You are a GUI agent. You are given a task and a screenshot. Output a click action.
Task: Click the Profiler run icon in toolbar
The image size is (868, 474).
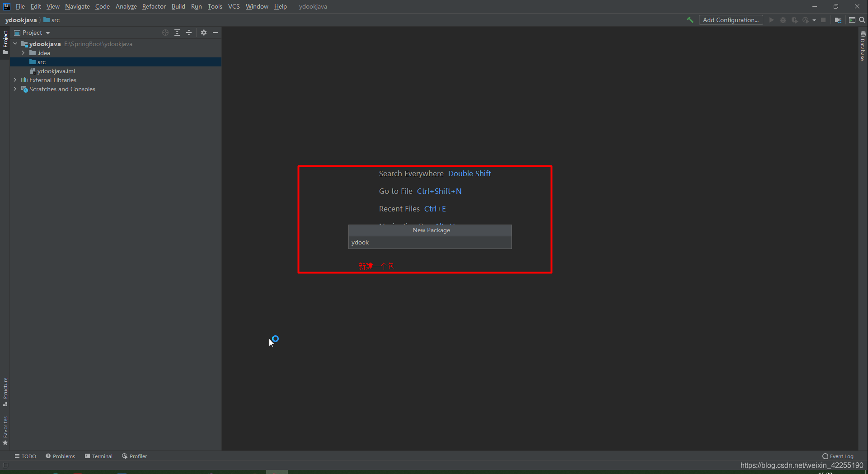click(x=806, y=20)
